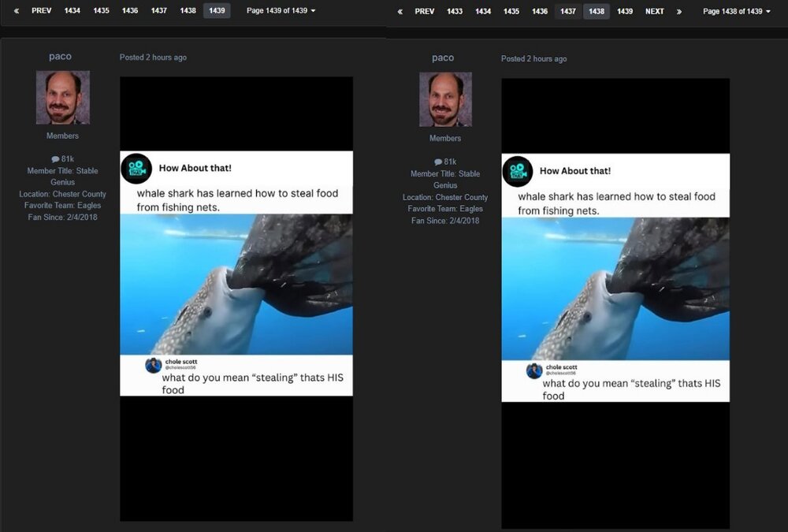Click Members group label in left post
The width and height of the screenshot is (788, 532).
click(62, 136)
